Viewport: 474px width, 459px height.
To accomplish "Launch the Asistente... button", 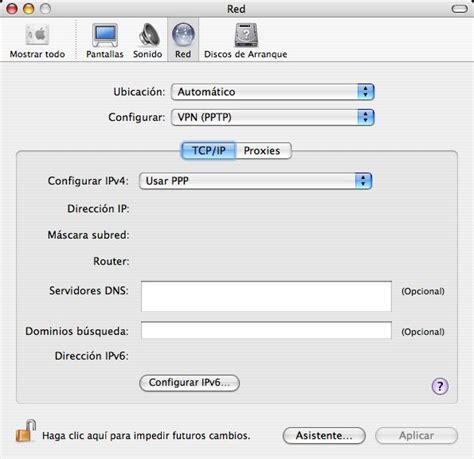I will coord(324,436).
